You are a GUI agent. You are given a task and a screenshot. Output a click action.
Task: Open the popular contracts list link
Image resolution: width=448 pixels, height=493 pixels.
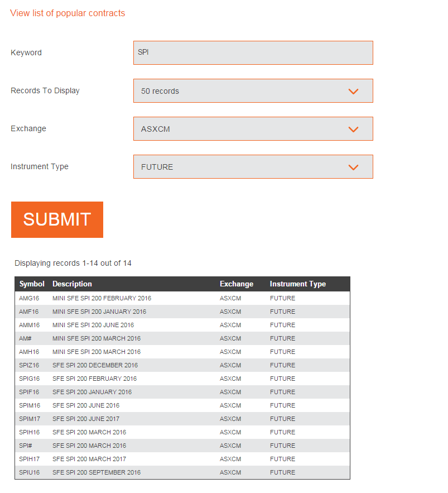click(68, 13)
